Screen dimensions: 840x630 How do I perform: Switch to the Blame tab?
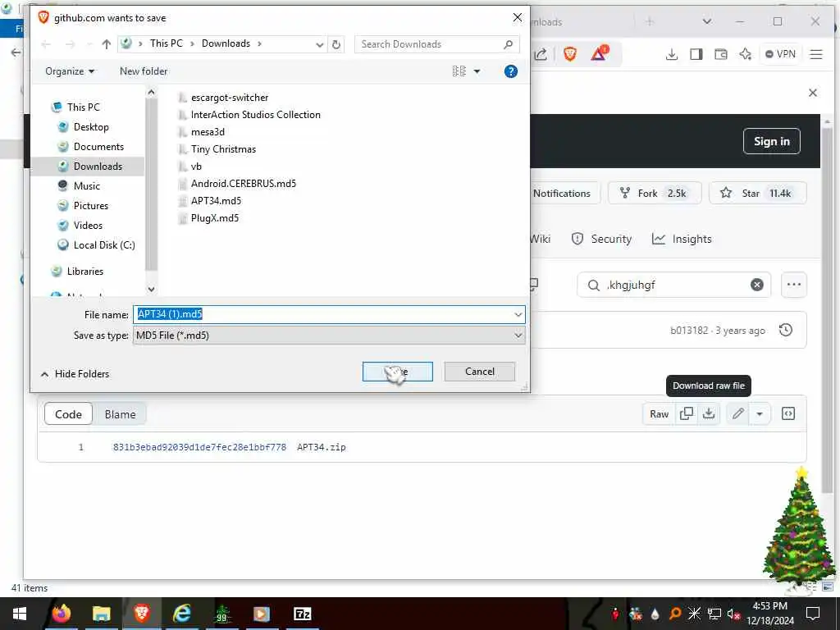(120, 414)
